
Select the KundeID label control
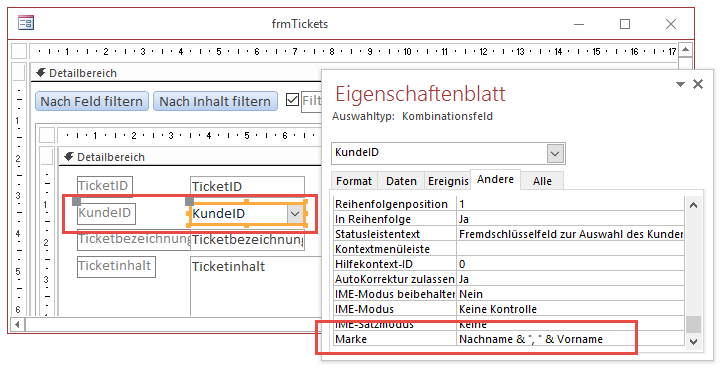point(106,213)
